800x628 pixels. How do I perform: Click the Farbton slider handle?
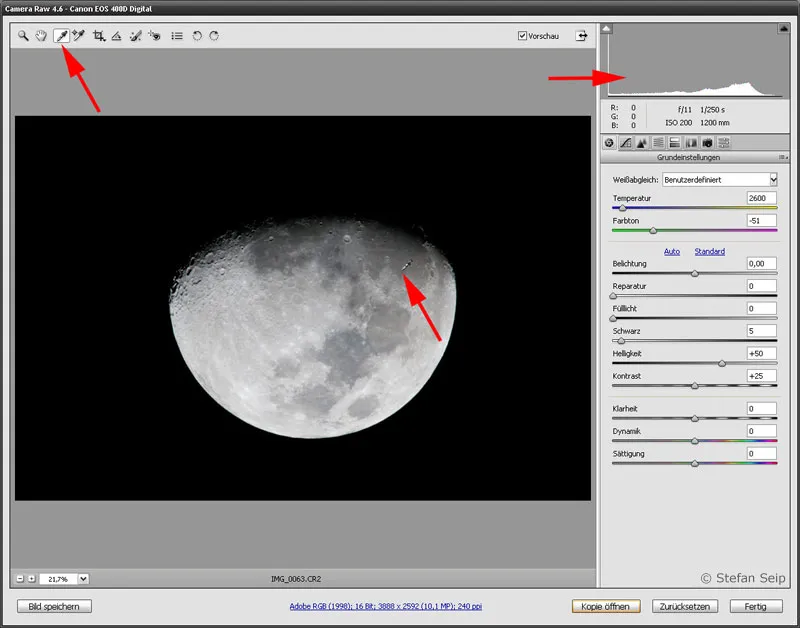pos(653,231)
